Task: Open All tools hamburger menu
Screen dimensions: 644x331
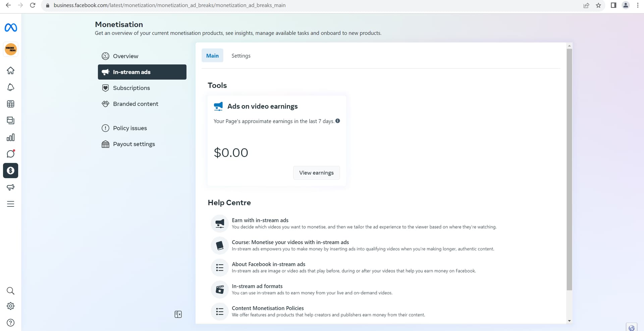Action: point(11,204)
